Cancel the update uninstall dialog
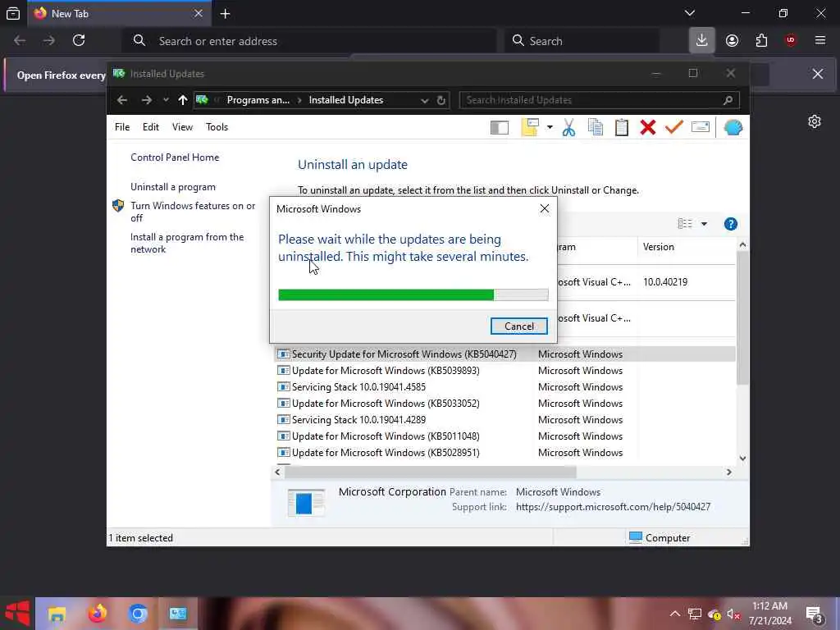The height and width of the screenshot is (630, 840). [x=518, y=326]
